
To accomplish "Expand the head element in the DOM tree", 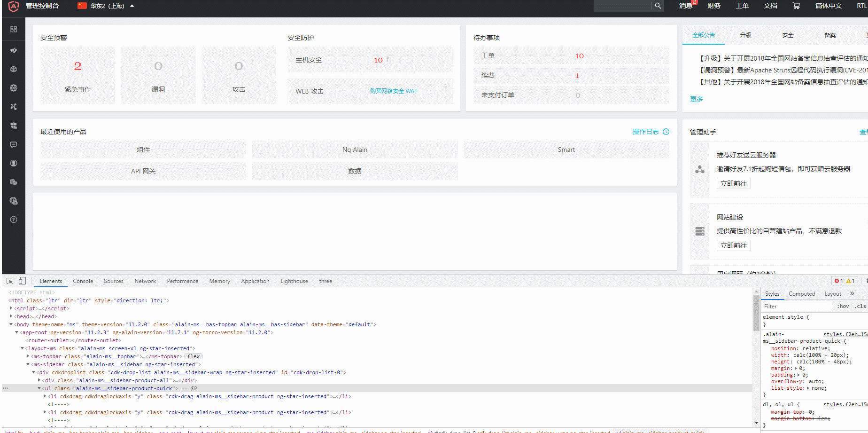I will coord(11,316).
